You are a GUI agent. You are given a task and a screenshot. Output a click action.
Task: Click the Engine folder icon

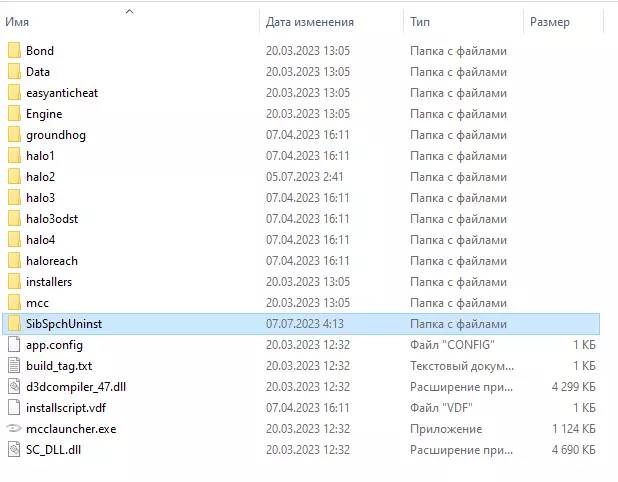(x=15, y=114)
